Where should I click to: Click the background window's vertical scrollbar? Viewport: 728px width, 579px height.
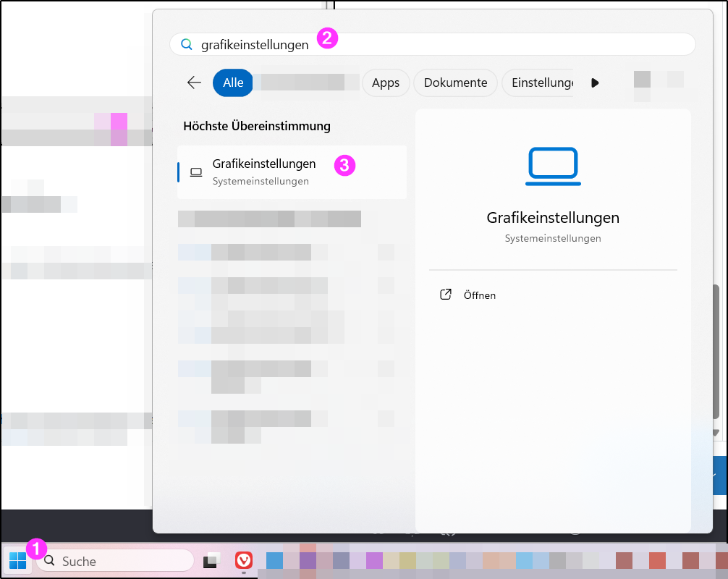pos(716,353)
